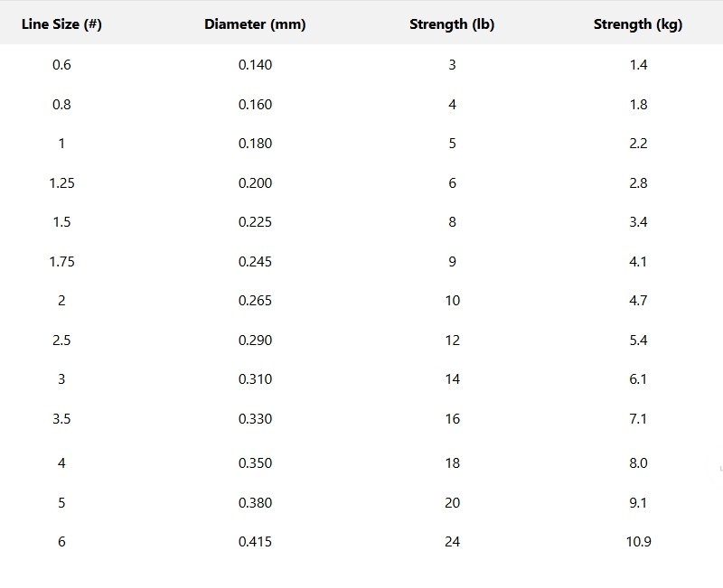Click the Diameter (mm) column header
723x588 pixels.
(x=255, y=24)
